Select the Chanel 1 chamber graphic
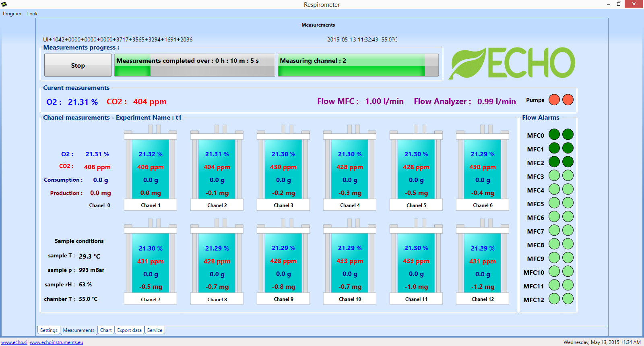644x346 pixels. pyautogui.click(x=151, y=169)
